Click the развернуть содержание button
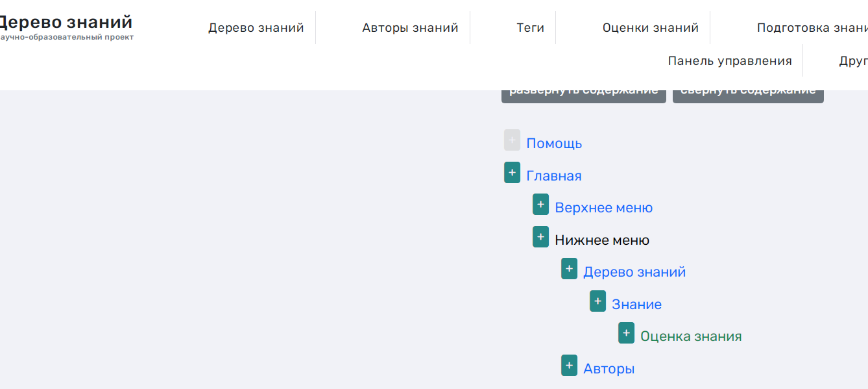The height and width of the screenshot is (389, 868). point(583,91)
